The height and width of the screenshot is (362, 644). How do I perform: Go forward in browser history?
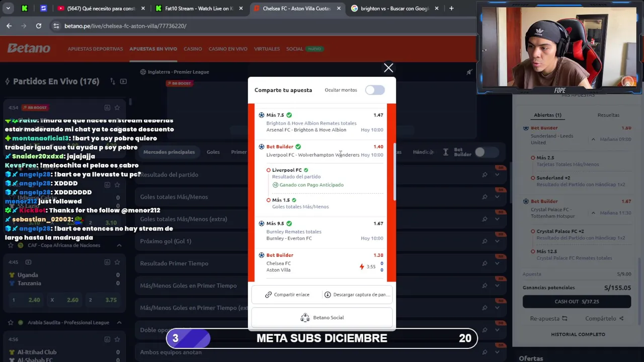tap(24, 26)
